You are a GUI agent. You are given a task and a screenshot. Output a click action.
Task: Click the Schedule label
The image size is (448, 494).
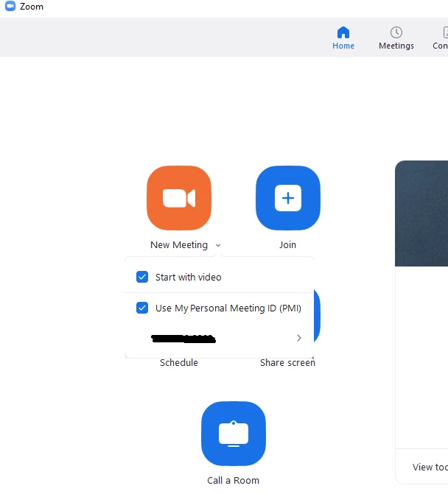179,363
